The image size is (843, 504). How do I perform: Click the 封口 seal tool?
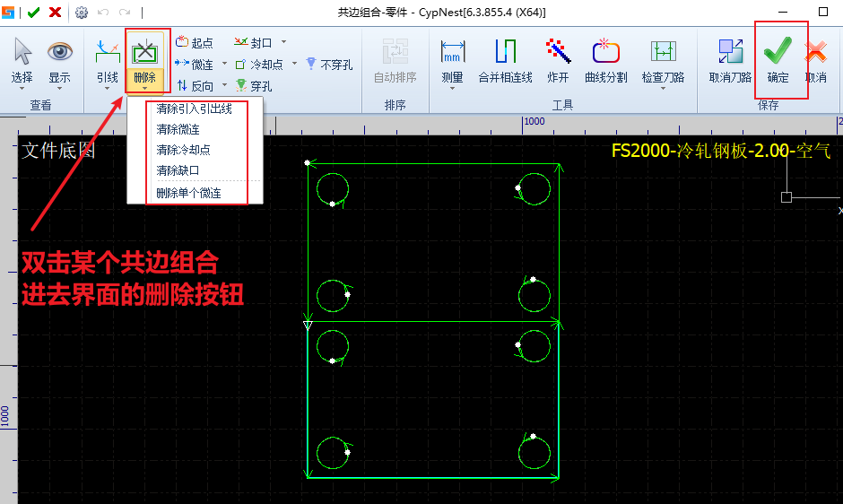pos(253,42)
